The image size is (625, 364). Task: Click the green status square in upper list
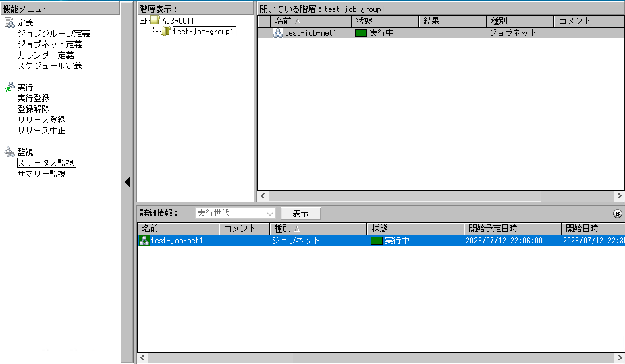point(360,32)
